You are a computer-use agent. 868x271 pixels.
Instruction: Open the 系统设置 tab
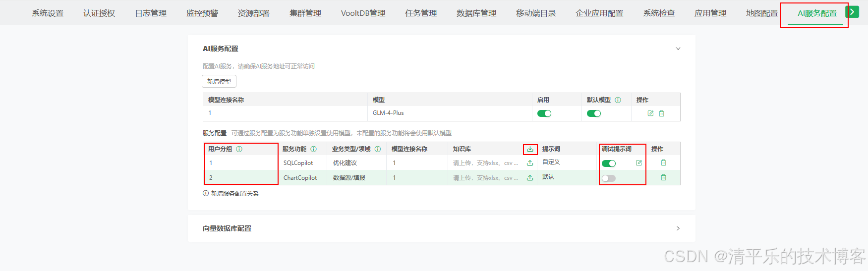(48, 13)
